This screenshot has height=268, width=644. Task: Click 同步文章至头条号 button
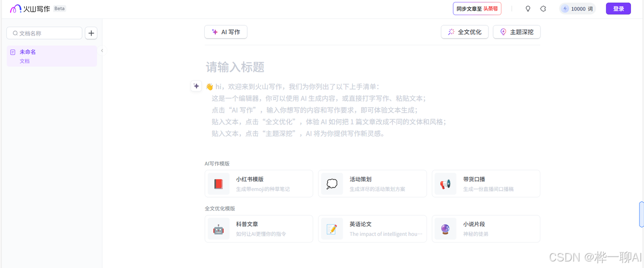coord(477,9)
